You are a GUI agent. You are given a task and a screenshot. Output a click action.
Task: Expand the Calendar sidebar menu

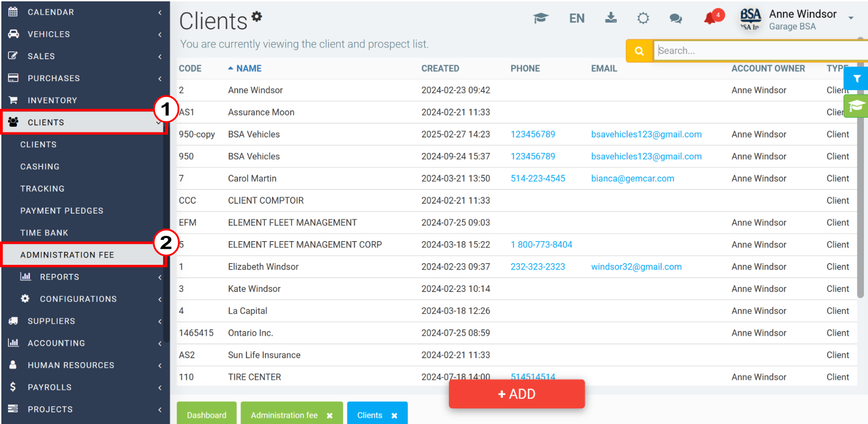(85, 12)
